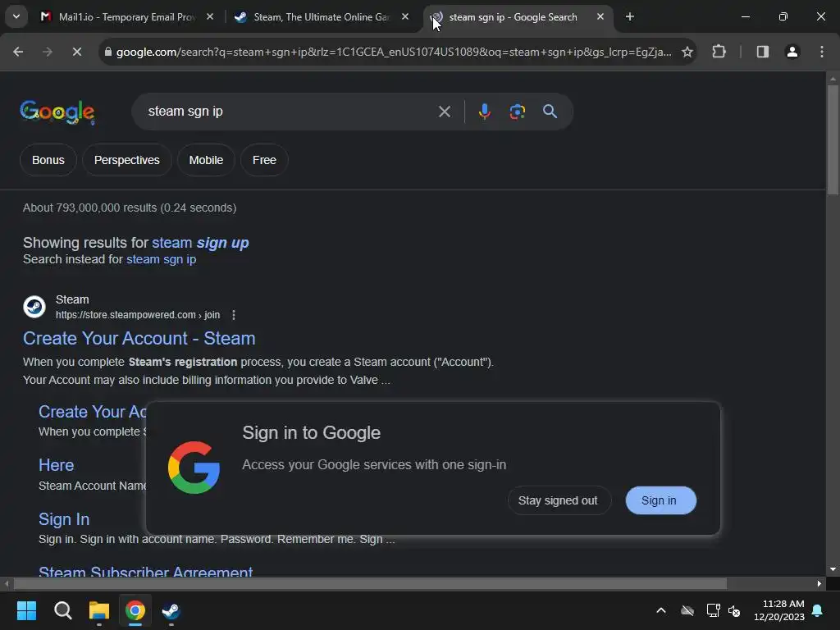Viewport: 840px width, 630px height.
Task: Open the Windows Start menu
Action: (x=26, y=610)
